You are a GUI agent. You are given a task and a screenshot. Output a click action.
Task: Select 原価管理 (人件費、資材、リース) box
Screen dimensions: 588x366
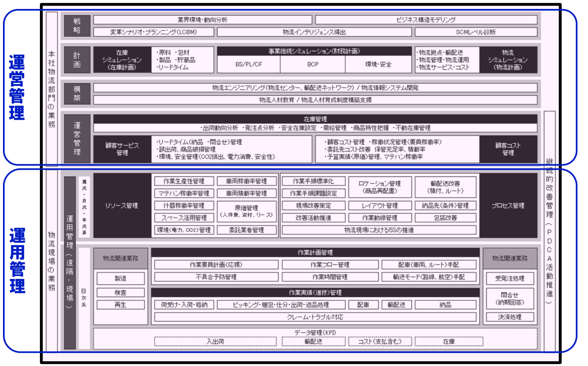pyautogui.click(x=247, y=211)
